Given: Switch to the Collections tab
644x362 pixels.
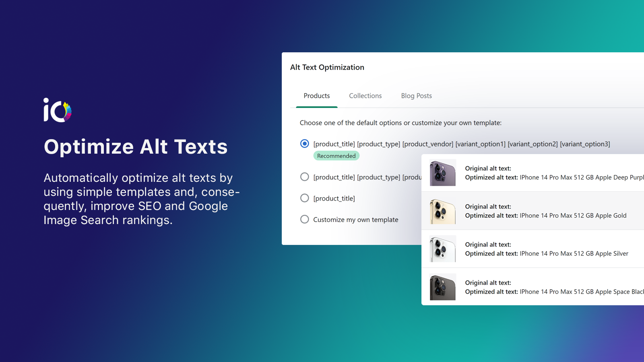Looking at the screenshot, I should 365,96.
